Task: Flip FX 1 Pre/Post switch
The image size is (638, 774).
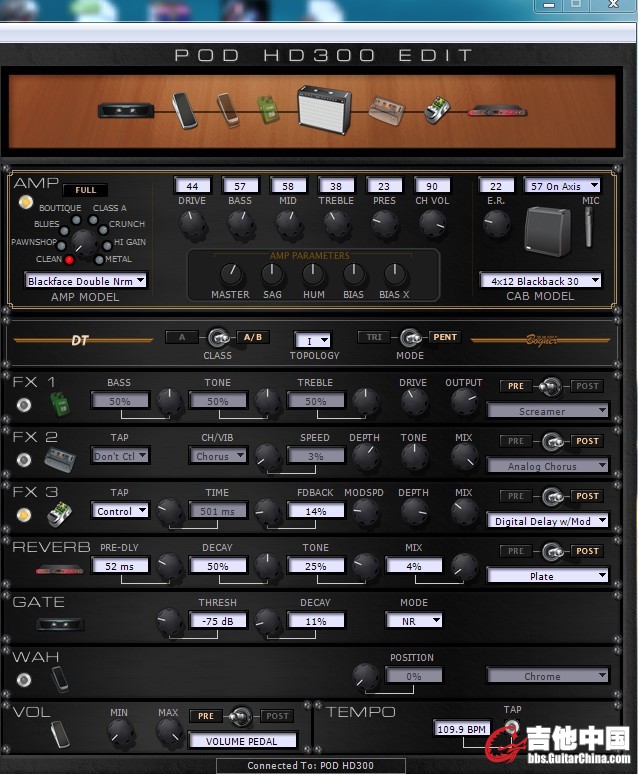Action: coord(552,387)
